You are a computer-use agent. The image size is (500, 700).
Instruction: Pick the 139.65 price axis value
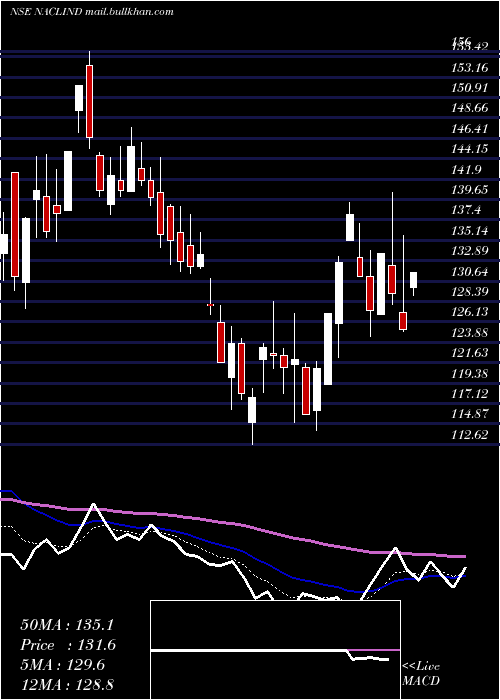pyautogui.click(x=469, y=190)
